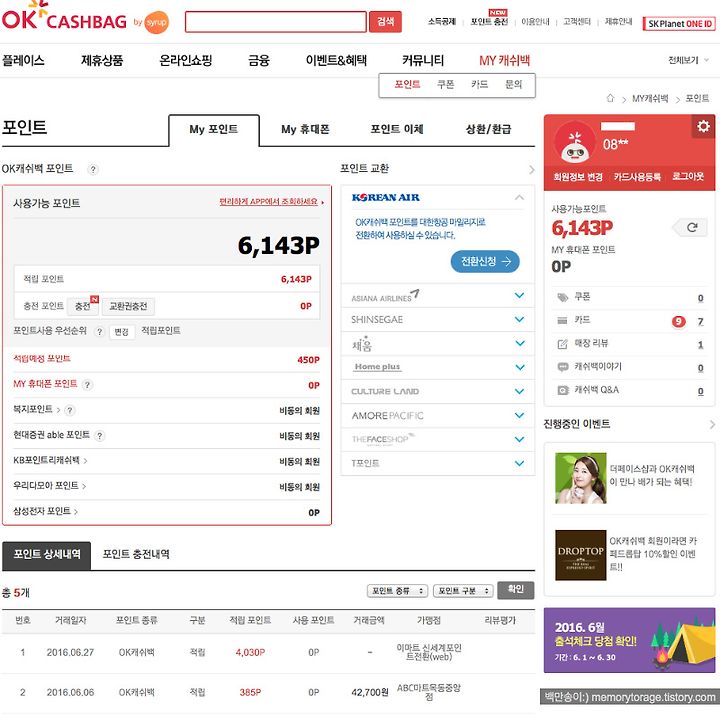Switch to the 상환/환급 tab

(488, 129)
